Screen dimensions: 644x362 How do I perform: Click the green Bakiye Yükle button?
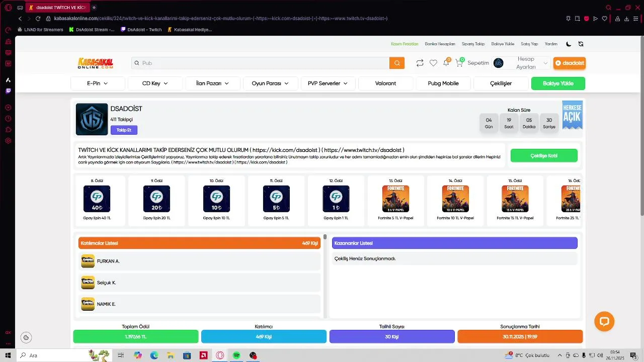pos(558,83)
